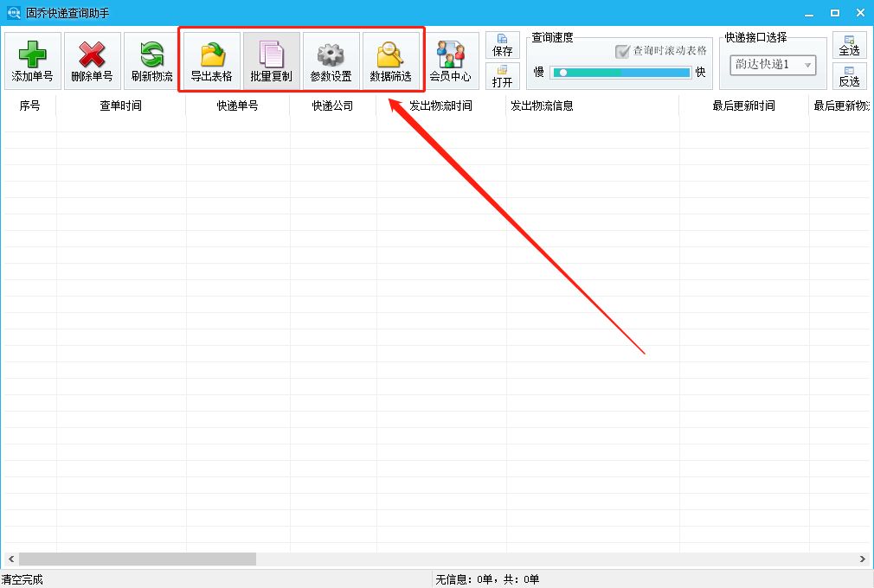Viewport: 874px width, 588px height.
Task: Click the 打开 (open) icon
Action: 502,77
